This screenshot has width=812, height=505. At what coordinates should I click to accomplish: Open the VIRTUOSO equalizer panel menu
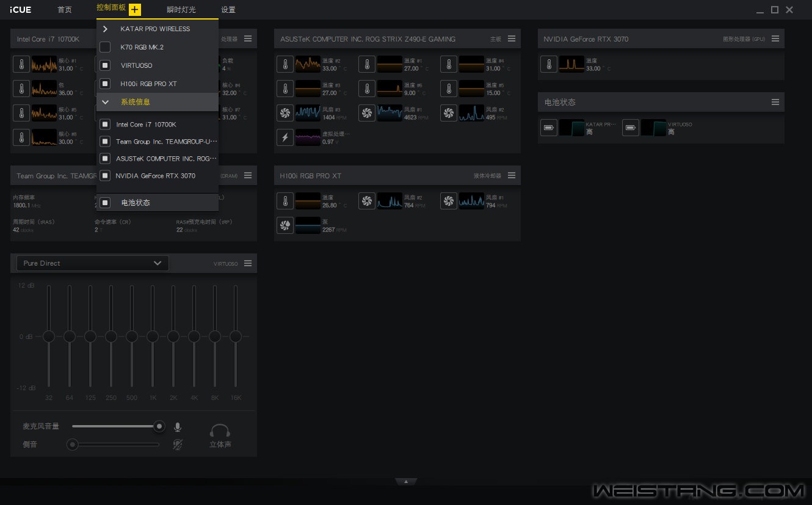[248, 263]
